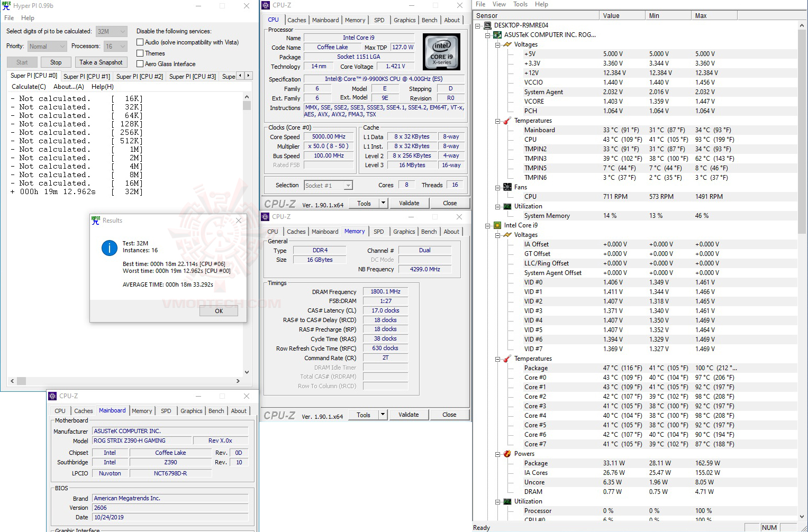Click the Sensor column header
This screenshot has width=808, height=532.
[537, 16]
